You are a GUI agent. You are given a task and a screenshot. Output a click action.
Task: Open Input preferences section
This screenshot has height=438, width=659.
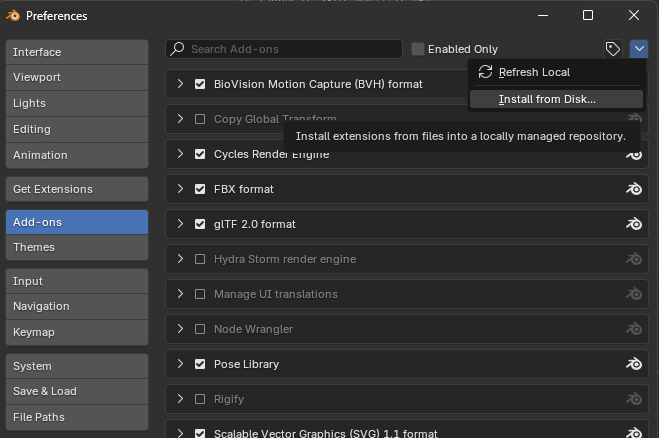click(77, 281)
